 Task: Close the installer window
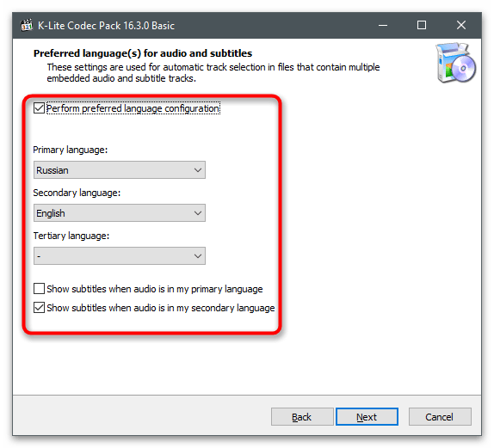click(x=461, y=25)
